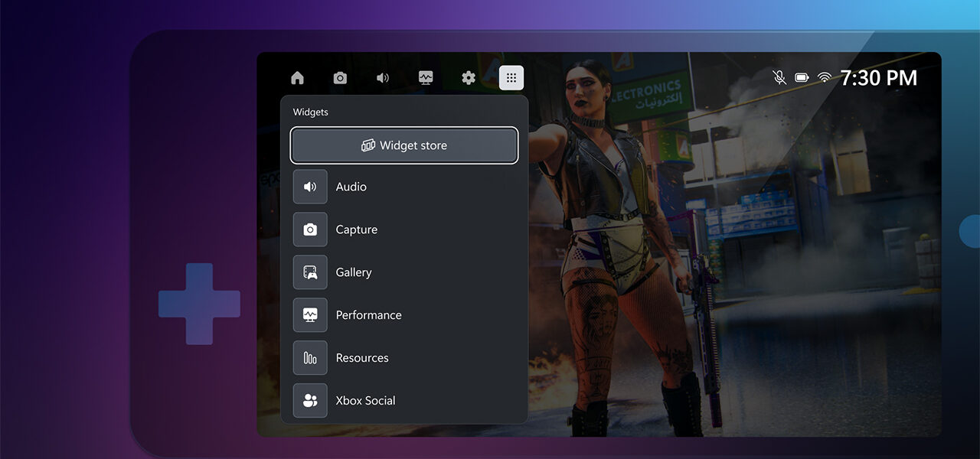Click the 7:30 PM clock display

(x=879, y=77)
